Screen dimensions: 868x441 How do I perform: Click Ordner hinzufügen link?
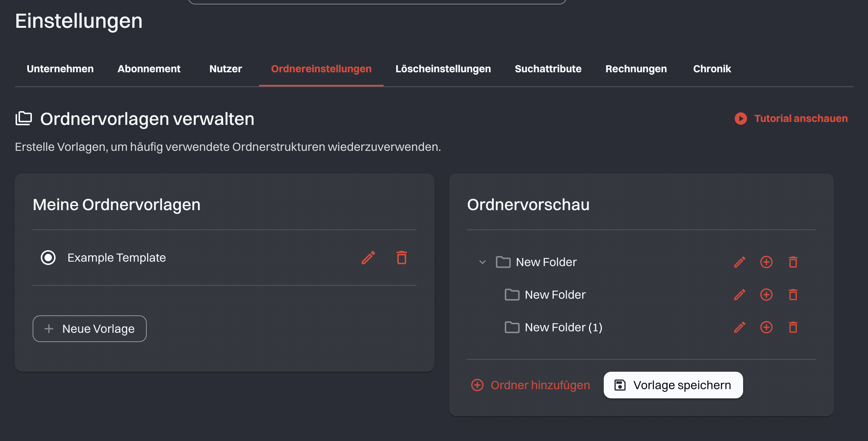(x=531, y=385)
